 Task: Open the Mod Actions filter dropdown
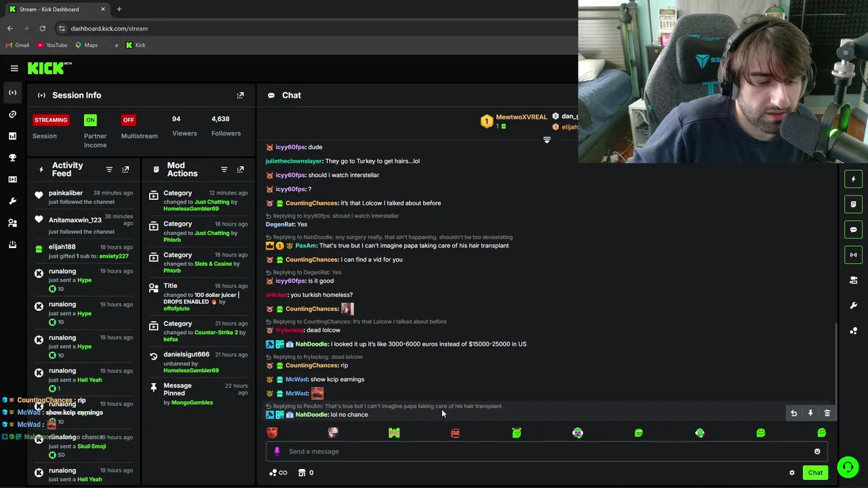(224, 169)
